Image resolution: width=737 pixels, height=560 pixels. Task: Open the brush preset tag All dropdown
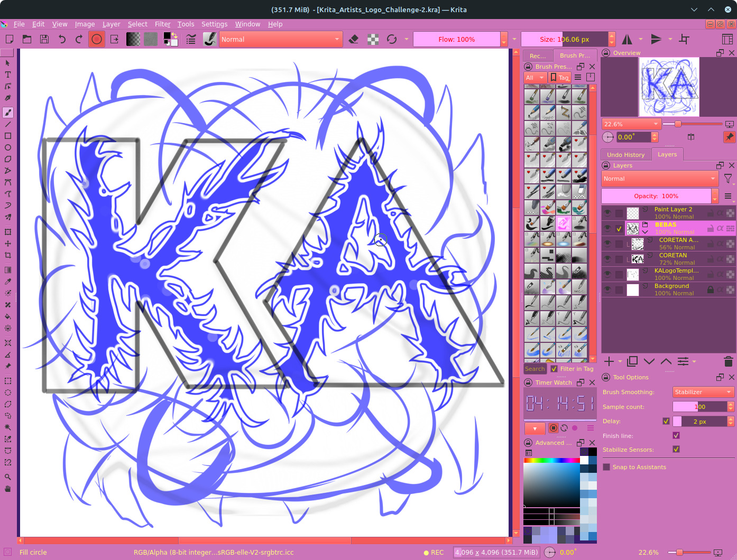tap(535, 78)
